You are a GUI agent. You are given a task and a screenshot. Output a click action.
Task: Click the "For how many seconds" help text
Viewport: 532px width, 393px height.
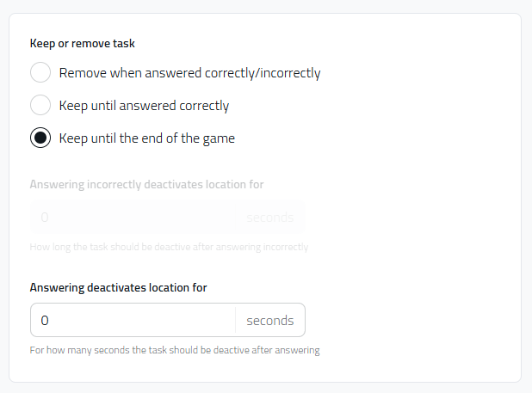coord(174,350)
